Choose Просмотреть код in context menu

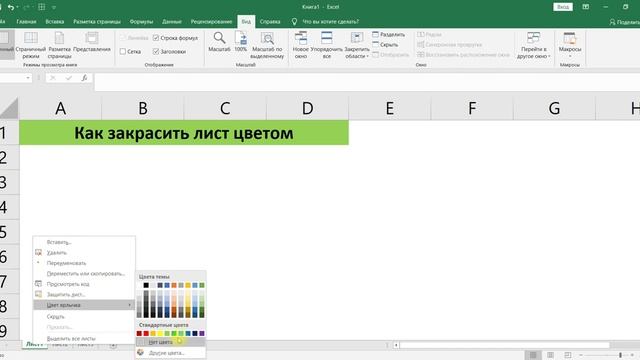pos(84,284)
